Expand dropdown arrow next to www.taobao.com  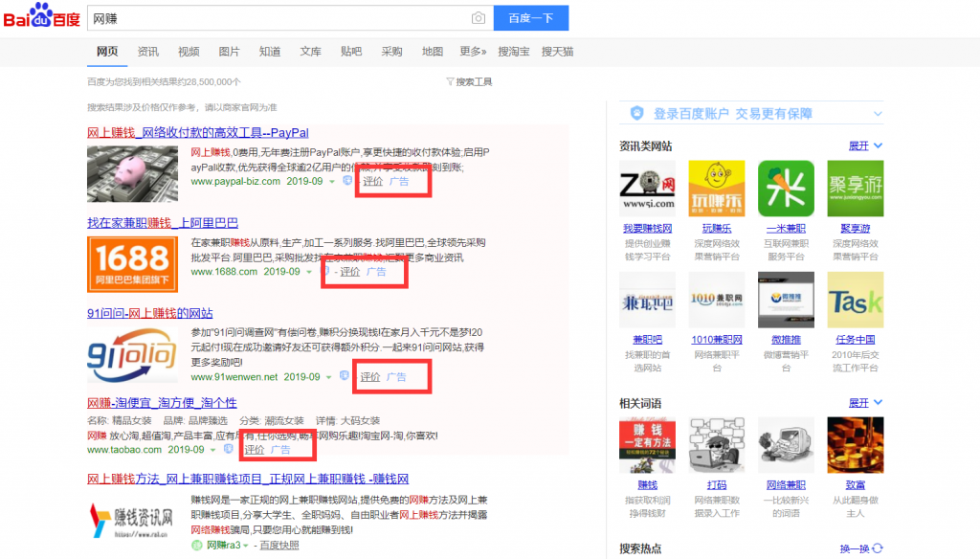tap(212, 450)
